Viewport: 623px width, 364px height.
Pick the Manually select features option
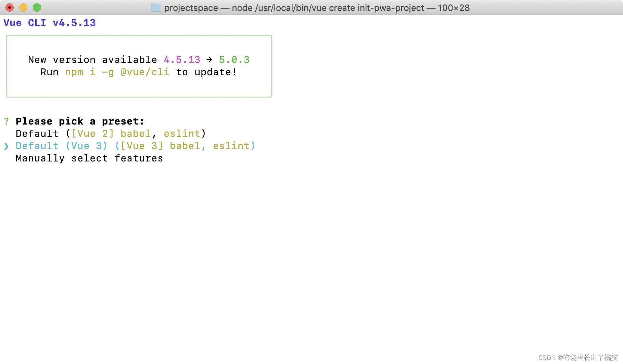click(89, 158)
